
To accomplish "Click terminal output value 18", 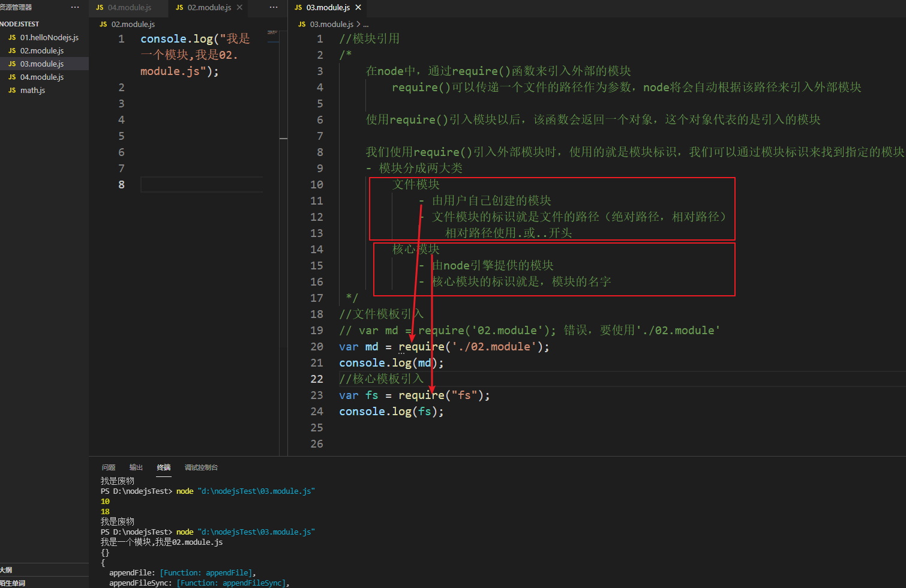I will point(105,512).
